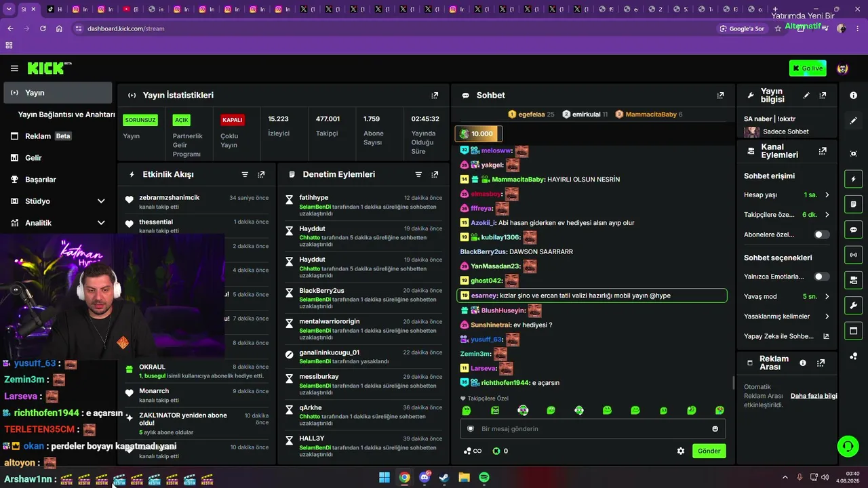
Task: Open Steam from the taskbar
Action: (444, 477)
